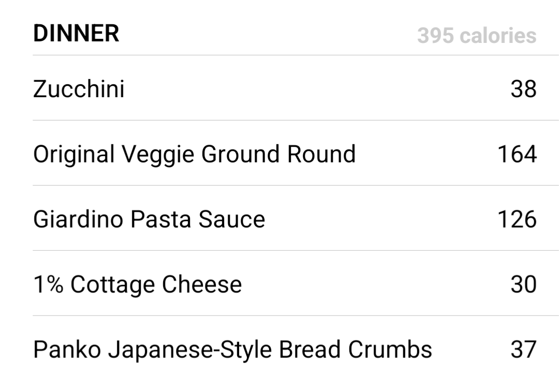559x392 pixels.
Task: Open the Giardino Pasta Sauce entry
Action: tap(296, 218)
